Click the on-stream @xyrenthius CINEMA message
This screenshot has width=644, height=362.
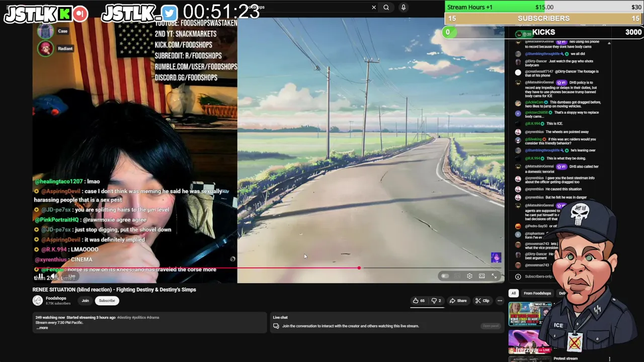click(x=63, y=259)
